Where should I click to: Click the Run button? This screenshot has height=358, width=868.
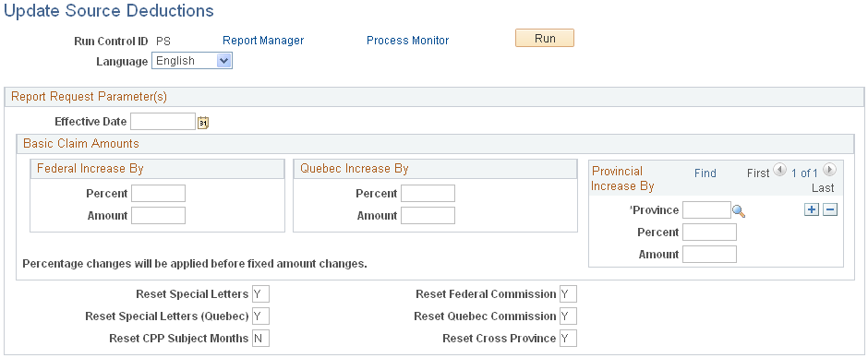[545, 38]
